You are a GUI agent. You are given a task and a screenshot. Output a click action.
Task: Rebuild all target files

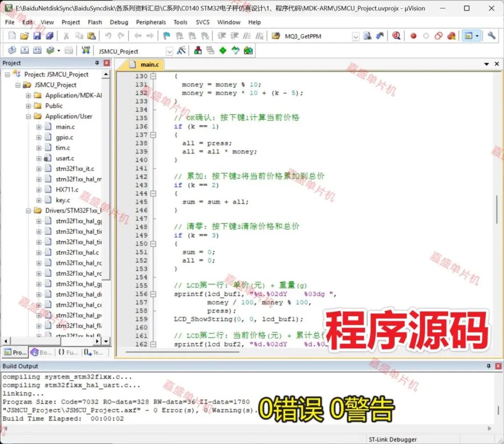point(37,50)
